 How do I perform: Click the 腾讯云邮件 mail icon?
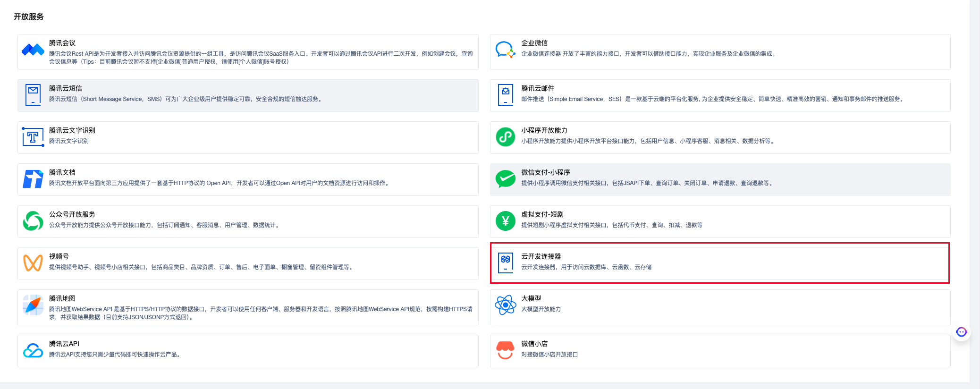506,95
